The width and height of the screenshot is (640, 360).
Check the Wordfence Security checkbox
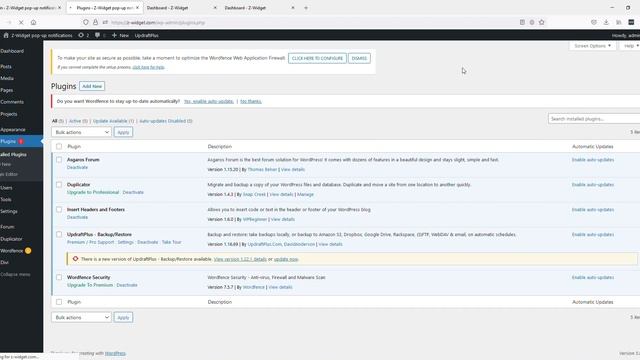(59, 277)
